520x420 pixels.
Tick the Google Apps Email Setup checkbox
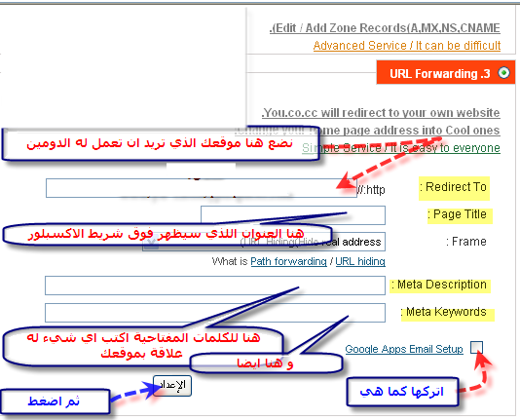tap(476, 348)
